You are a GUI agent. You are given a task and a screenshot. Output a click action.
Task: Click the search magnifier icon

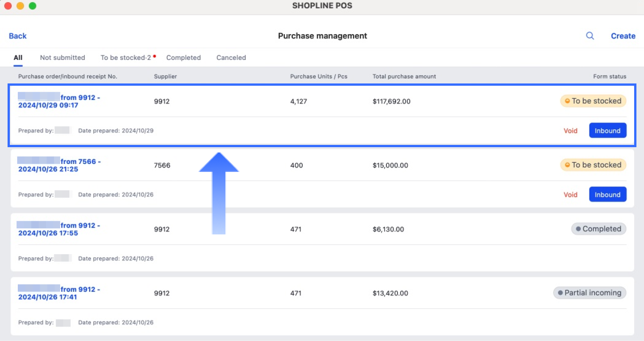coord(590,36)
